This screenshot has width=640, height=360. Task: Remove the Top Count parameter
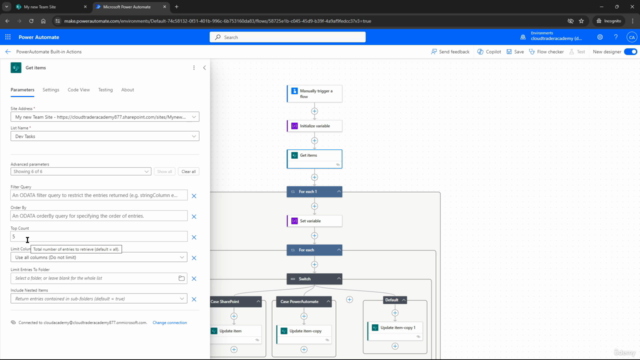tap(194, 237)
